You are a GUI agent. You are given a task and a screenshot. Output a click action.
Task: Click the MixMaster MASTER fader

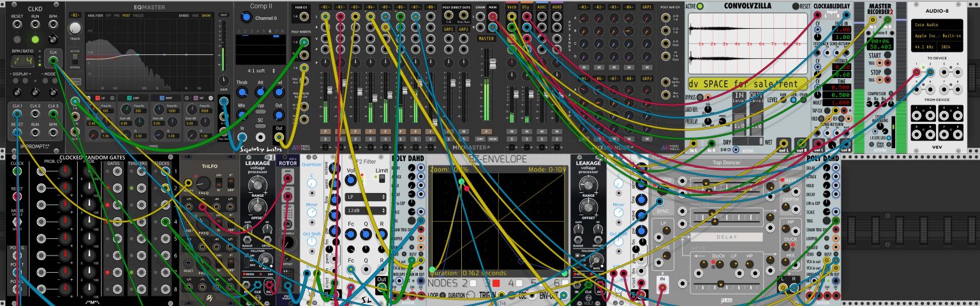(x=493, y=64)
